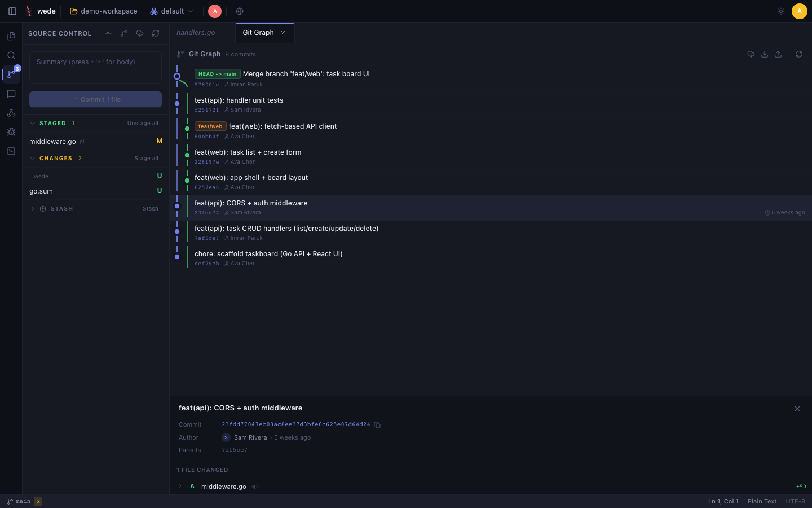The height and width of the screenshot is (508, 812).
Task: Select the .wede changed entry
Action: 95,176
